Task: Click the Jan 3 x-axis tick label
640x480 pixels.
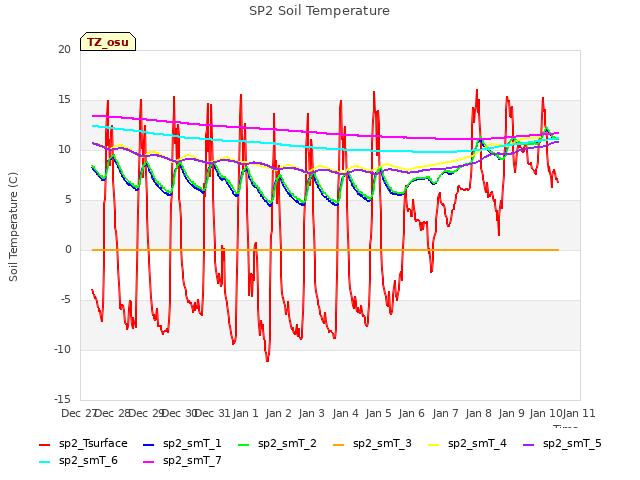Action: point(312,413)
